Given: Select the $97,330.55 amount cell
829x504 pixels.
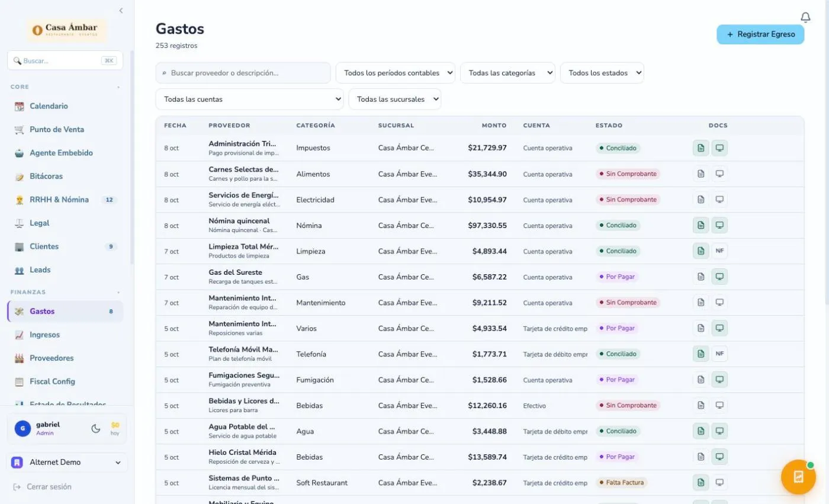Looking at the screenshot, I should click(x=487, y=226).
